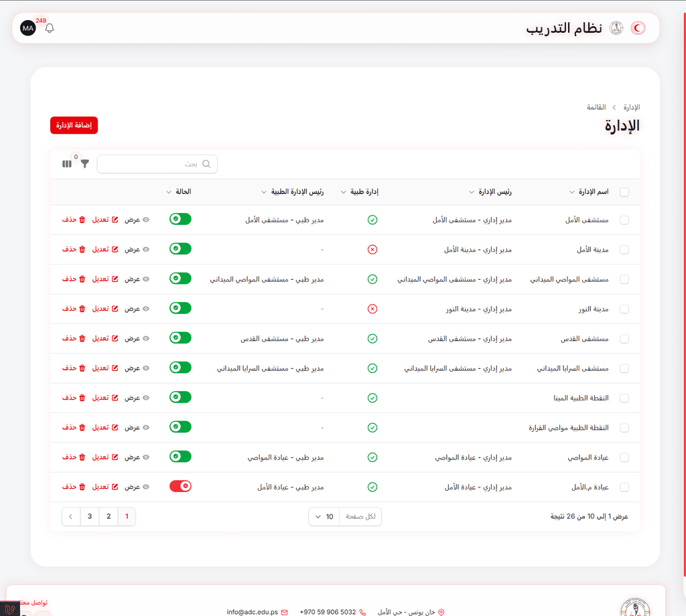View النقطة الطبية مواصي القرارة row
The width and height of the screenshot is (686, 616).
137,428
